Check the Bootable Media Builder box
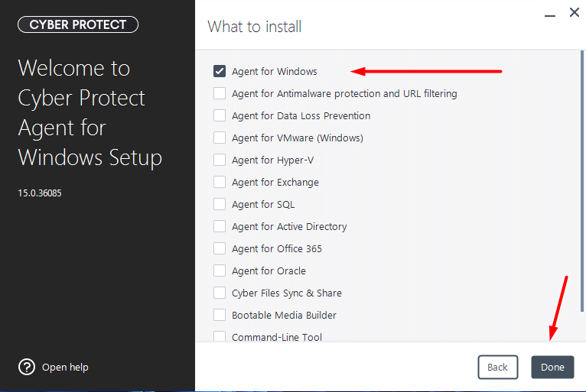 pos(220,315)
